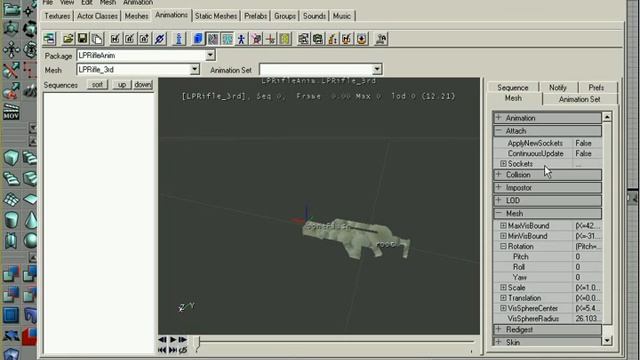This screenshot has width=640, height=360.
Task: Open the Animation Set properties tab
Action: pyautogui.click(x=580, y=99)
